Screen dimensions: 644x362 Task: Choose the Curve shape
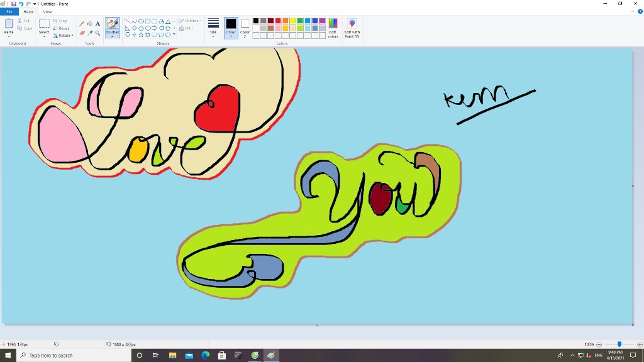pos(135,21)
